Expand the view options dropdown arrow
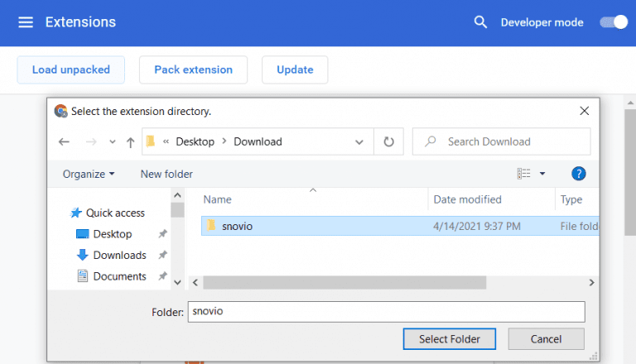The width and height of the screenshot is (636, 364). tap(542, 174)
